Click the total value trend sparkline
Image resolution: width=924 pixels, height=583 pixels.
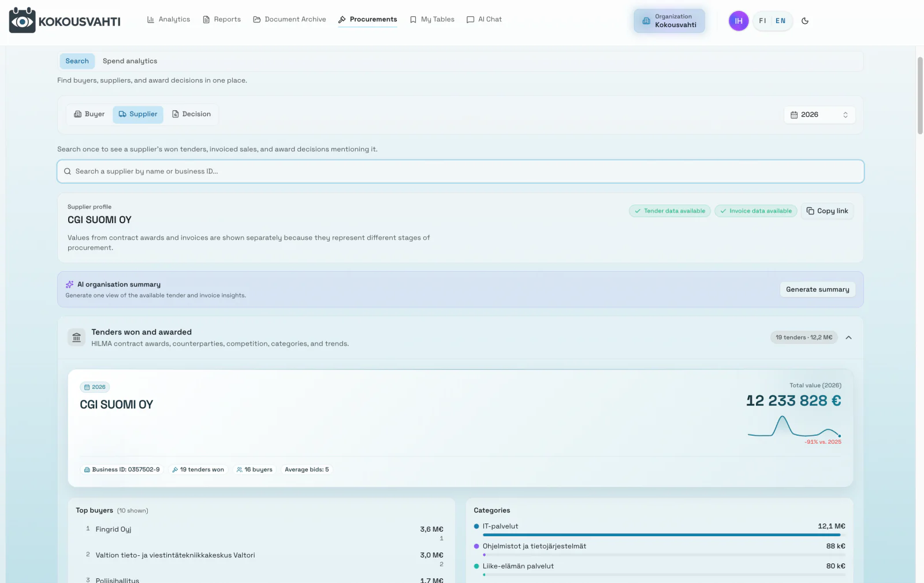794,427
